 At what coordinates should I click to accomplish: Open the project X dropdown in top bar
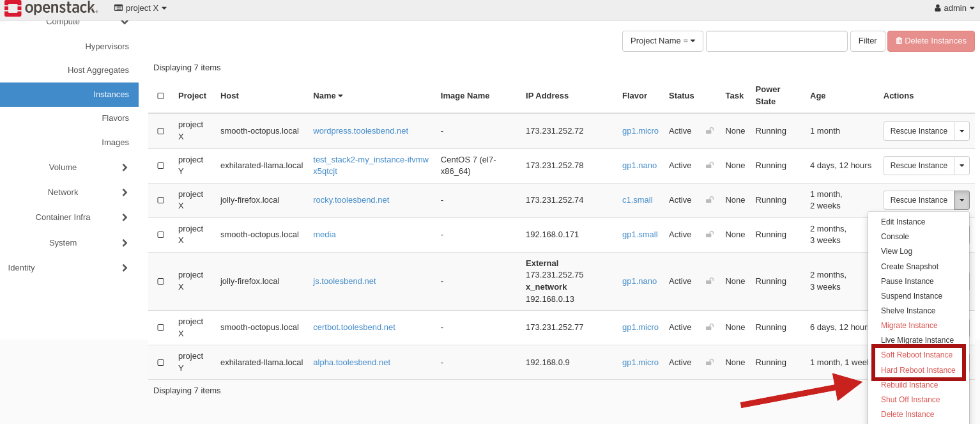click(x=141, y=8)
